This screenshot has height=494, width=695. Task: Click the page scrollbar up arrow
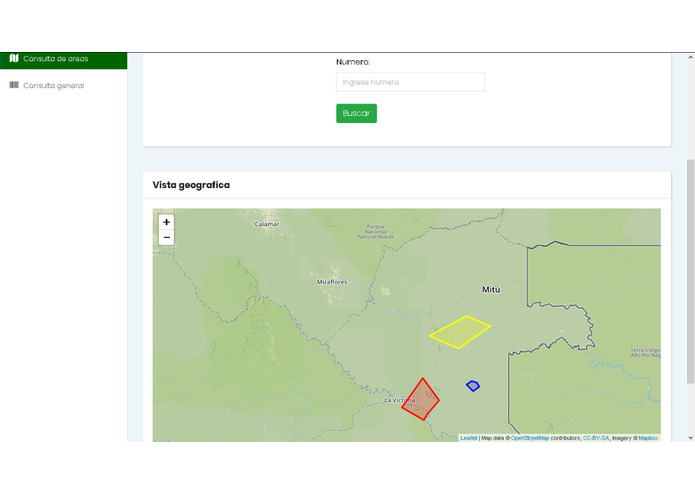pyautogui.click(x=691, y=58)
